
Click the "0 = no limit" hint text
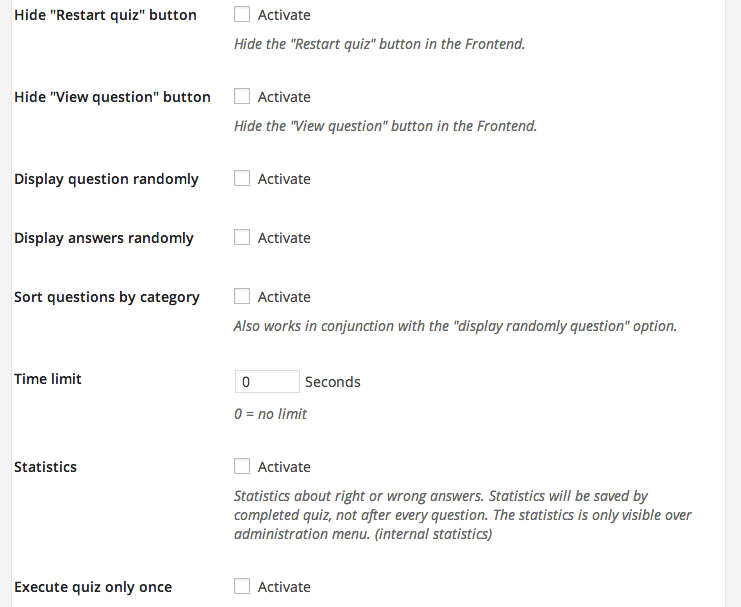270,414
